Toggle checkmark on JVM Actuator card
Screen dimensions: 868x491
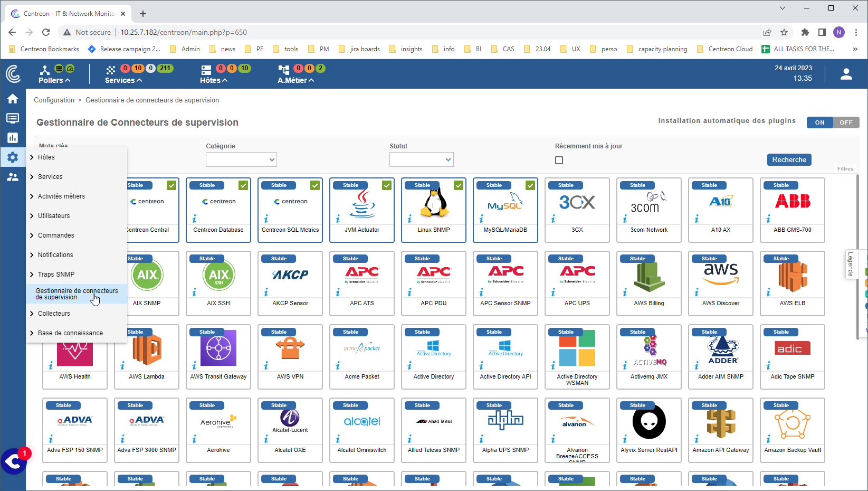[x=387, y=185]
